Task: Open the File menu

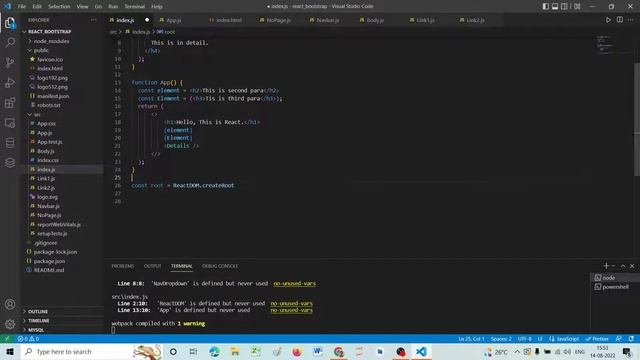Action: 22,7
